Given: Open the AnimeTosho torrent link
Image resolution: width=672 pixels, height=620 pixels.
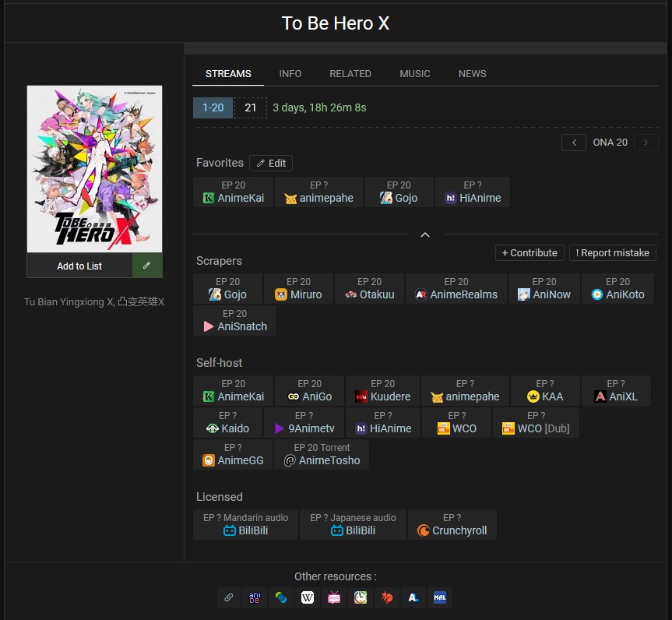Looking at the screenshot, I should pos(322,455).
